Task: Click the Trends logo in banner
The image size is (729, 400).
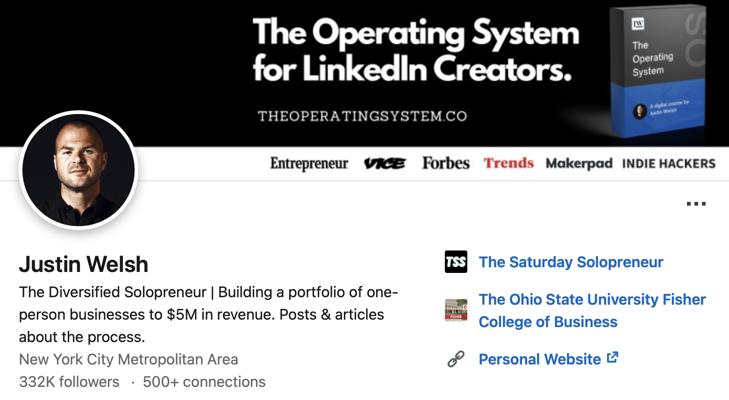Action: [508, 163]
